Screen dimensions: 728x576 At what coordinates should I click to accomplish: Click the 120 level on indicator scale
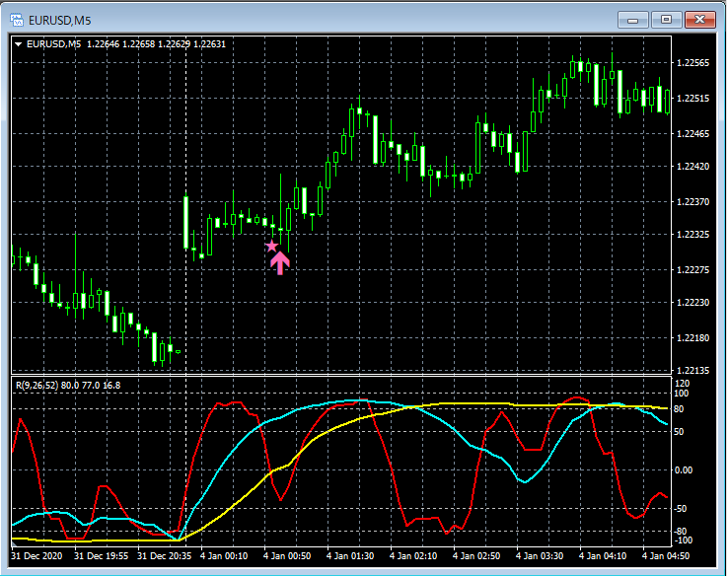click(681, 383)
